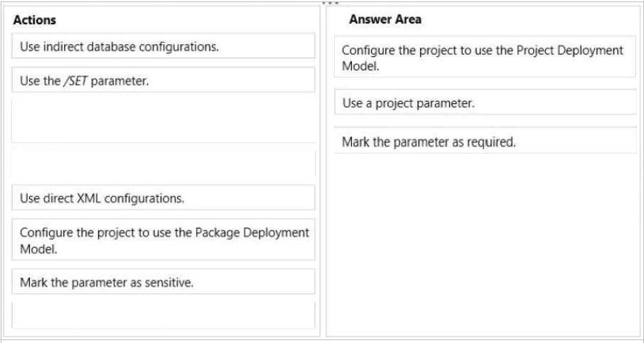Screen dimensions: 644x343
Task: Choose 'Use direct XML configurations' item
Action: coord(163,198)
